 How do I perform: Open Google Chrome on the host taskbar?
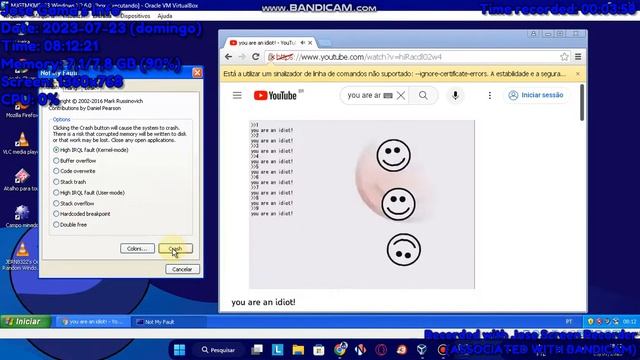point(340,349)
